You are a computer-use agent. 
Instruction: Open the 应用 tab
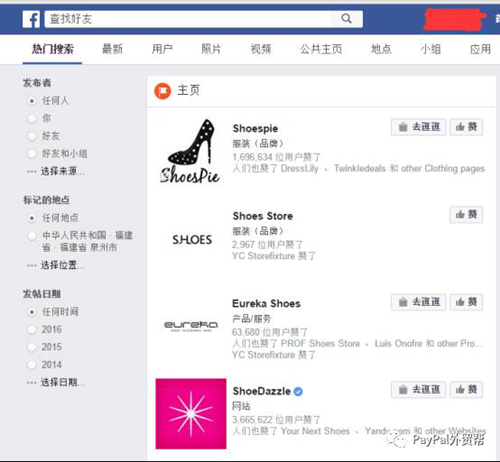tap(480, 49)
